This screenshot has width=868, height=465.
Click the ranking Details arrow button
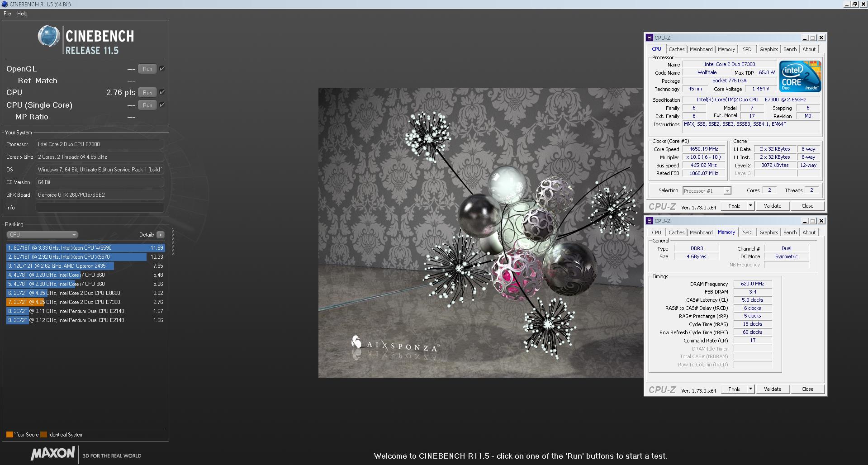161,235
